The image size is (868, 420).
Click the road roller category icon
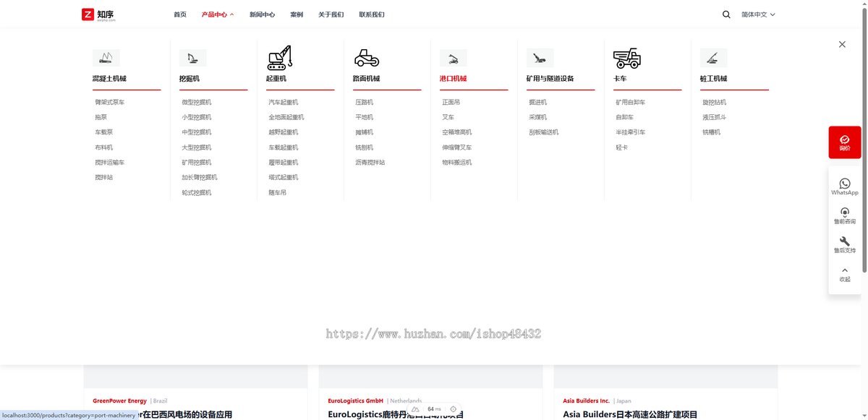(367, 58)
